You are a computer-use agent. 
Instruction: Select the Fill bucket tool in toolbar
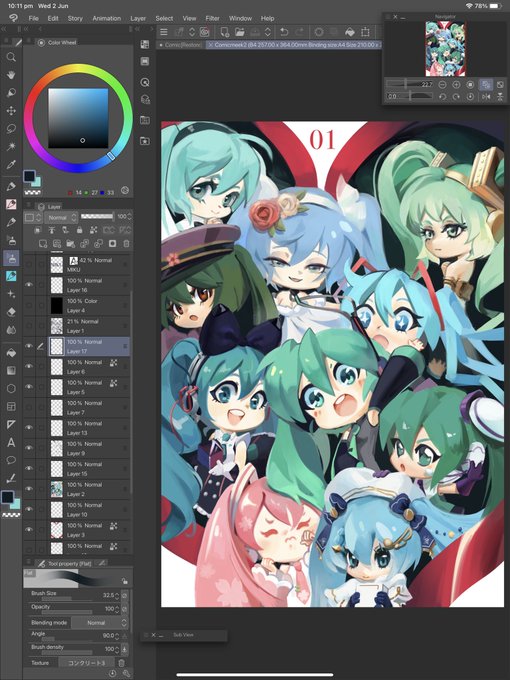[11, 353]
